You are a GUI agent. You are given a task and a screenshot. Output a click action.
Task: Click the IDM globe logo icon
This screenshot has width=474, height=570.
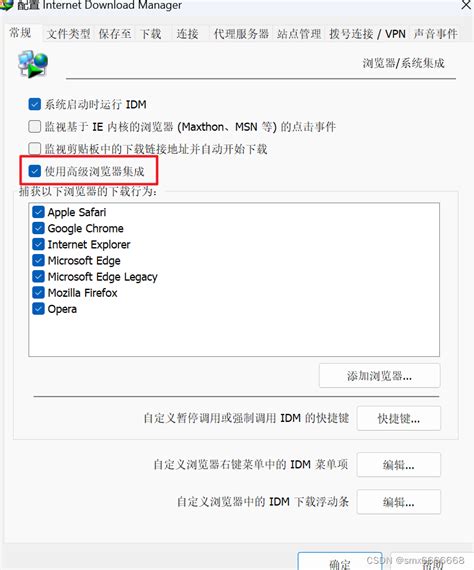(33, 64)
